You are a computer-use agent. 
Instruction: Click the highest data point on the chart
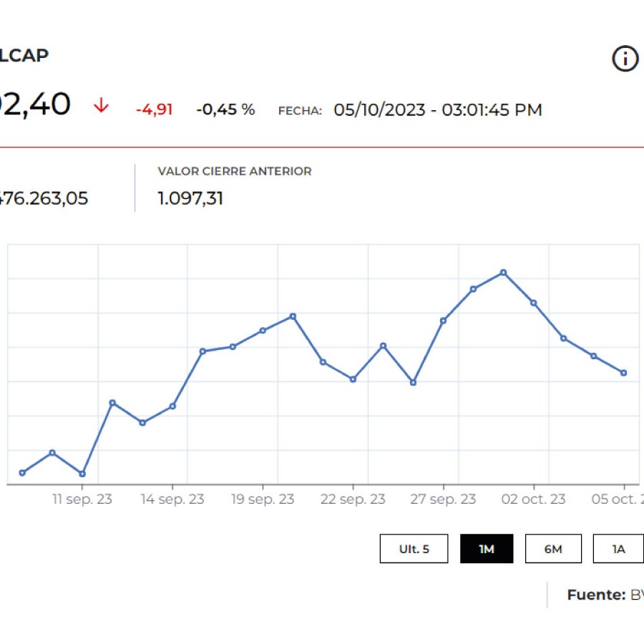pos(504,272)
